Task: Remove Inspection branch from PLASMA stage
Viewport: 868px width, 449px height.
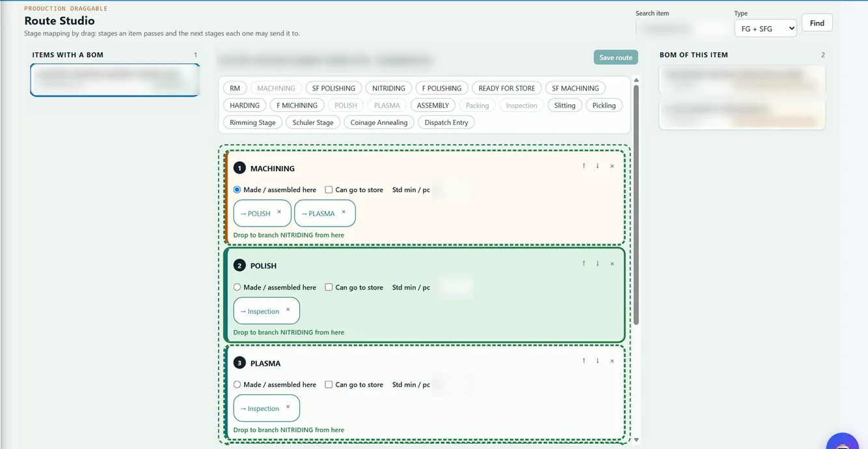Action: pos(288,407)
